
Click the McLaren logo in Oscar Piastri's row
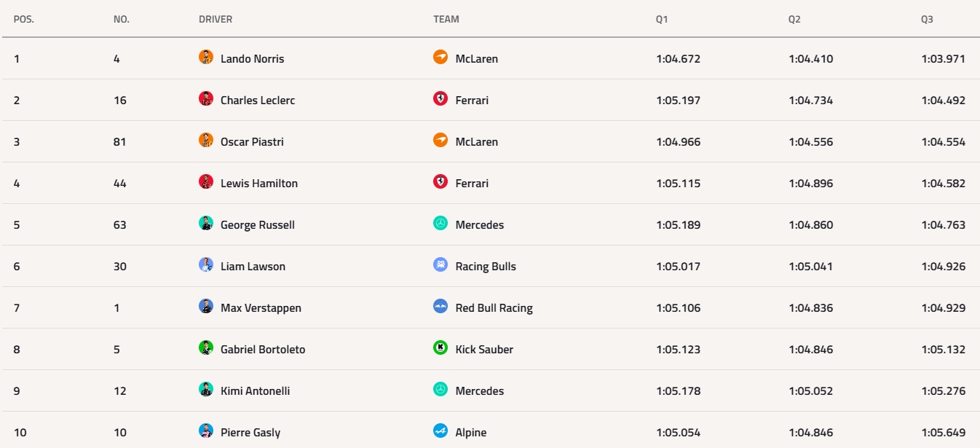point(440,140)
